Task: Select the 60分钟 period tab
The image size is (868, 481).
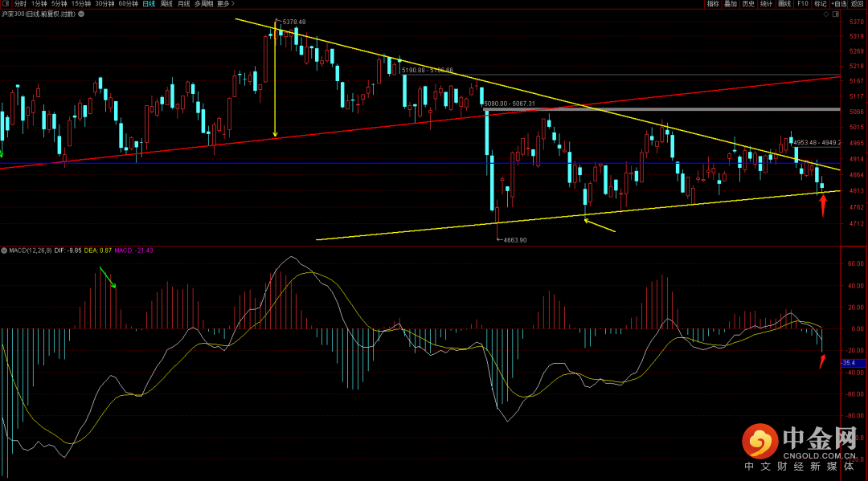Action: 128,4
